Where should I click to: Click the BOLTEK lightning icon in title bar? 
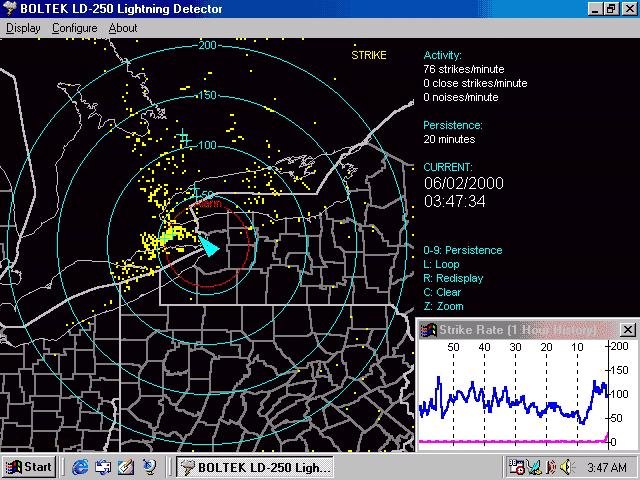tap(9, 9)
